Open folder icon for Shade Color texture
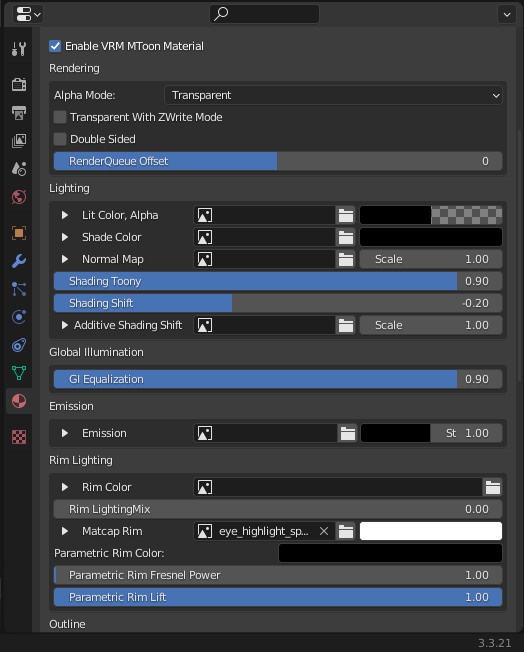The image size is (524, 652). [346, 237]
